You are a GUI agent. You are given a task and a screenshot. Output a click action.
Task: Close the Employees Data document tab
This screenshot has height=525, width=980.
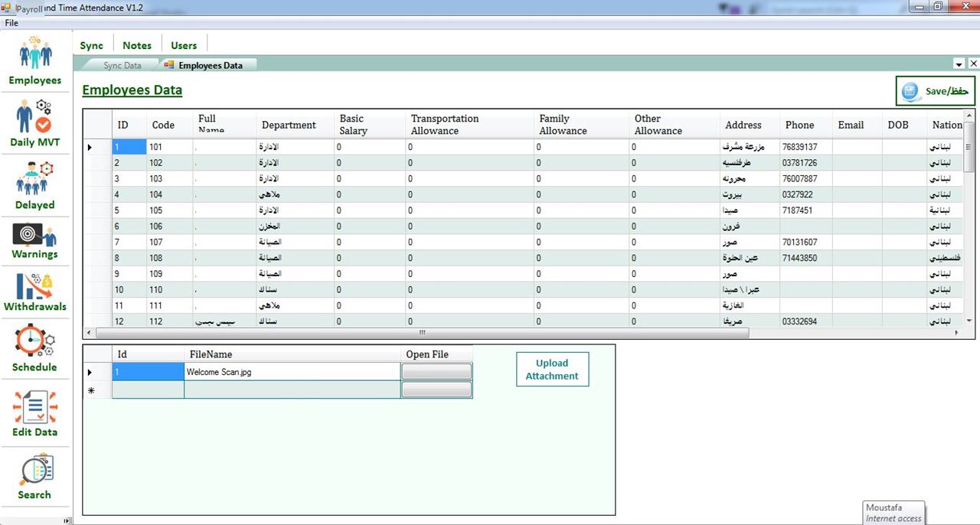click(973, 64)
